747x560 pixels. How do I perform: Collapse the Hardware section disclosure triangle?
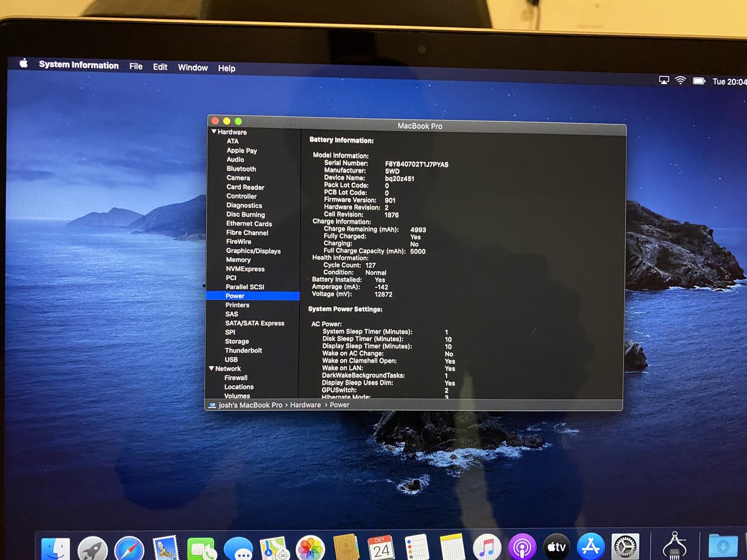[x=214, y=132]
